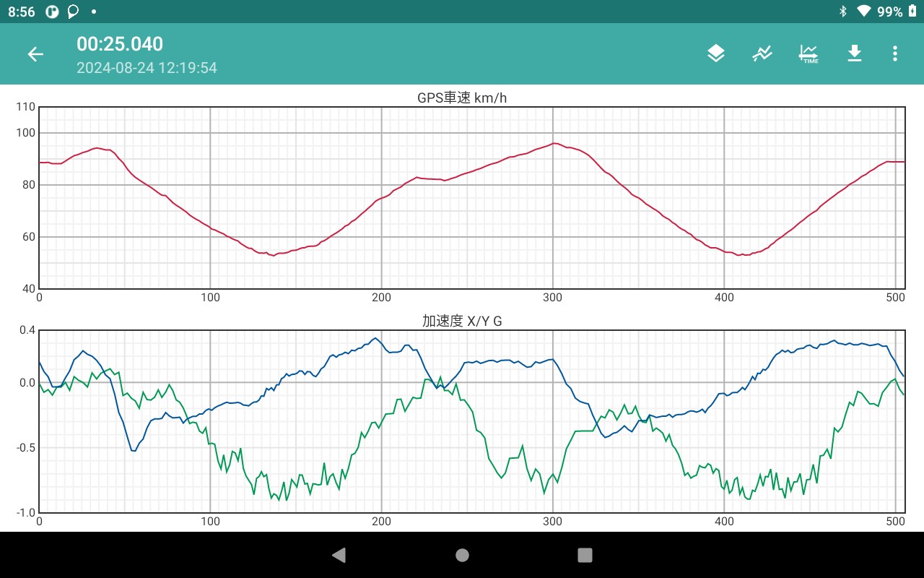Viewport: 924px width, 578px height.
Task: Open the three-dot overflow menu
Action: (x=895, y=53)
